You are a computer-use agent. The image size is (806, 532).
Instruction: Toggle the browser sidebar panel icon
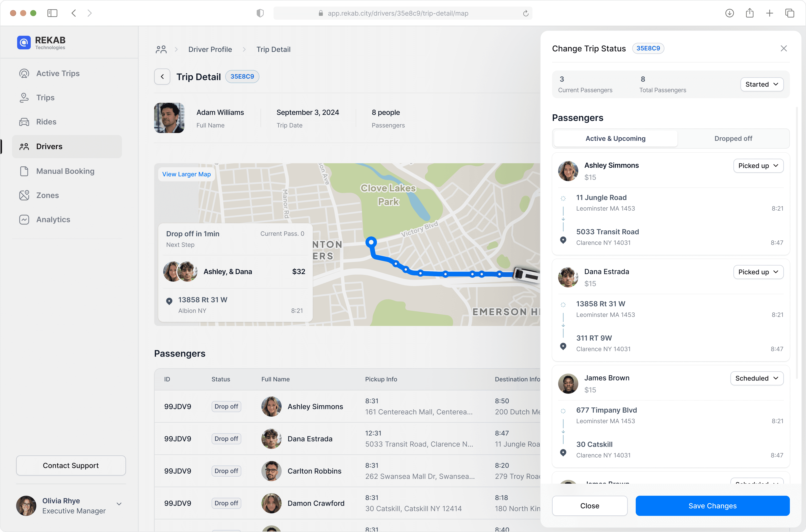coord(52,13)
